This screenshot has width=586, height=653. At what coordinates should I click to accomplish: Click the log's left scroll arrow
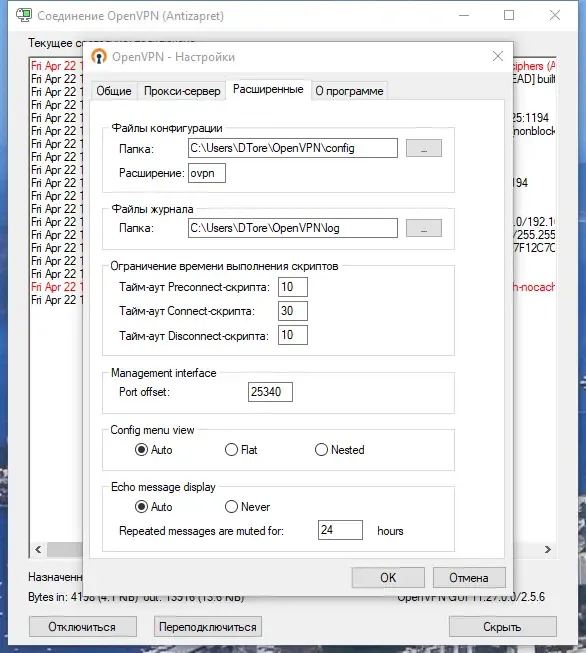38,550
